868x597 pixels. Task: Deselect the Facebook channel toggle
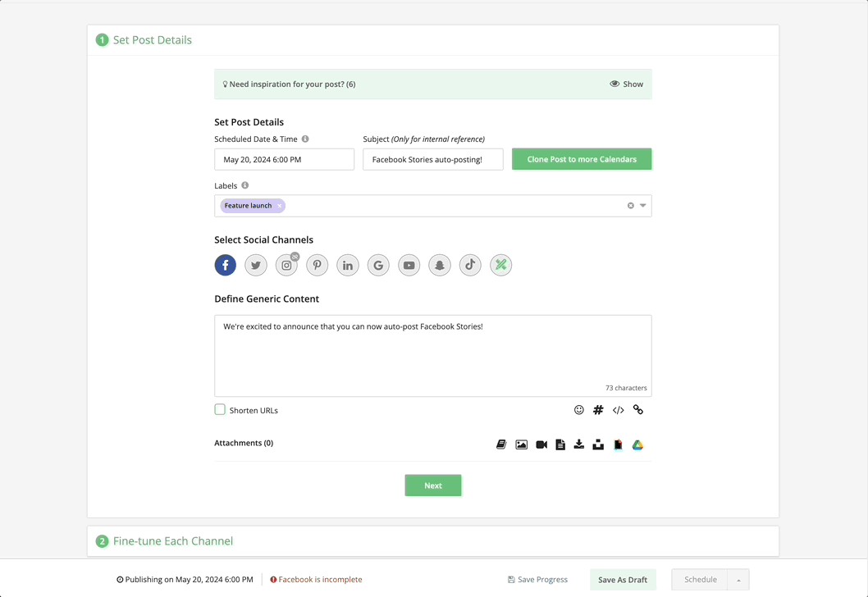point(226,265)
